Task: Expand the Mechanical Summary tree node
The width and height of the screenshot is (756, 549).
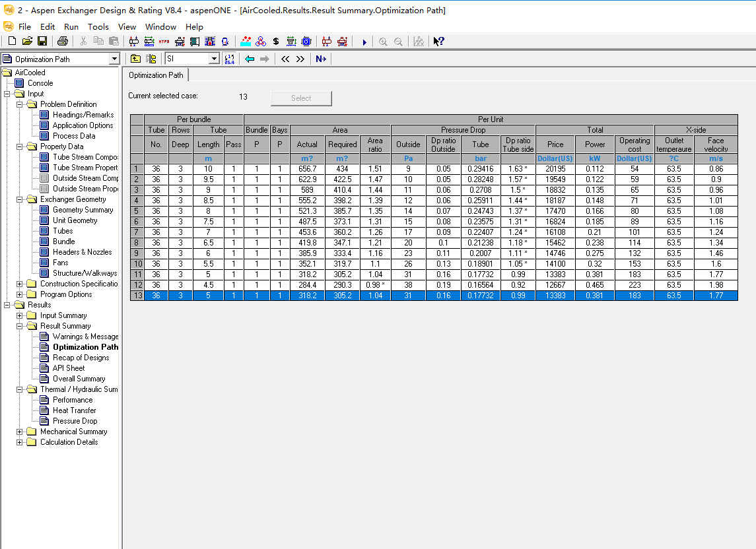Action: [20, 432]
